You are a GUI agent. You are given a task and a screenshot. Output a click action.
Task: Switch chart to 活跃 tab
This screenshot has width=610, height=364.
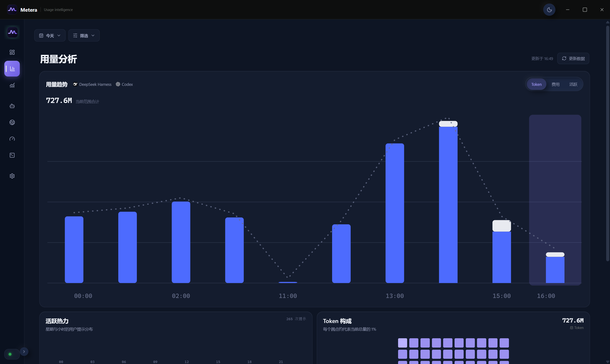pos(573,84)
